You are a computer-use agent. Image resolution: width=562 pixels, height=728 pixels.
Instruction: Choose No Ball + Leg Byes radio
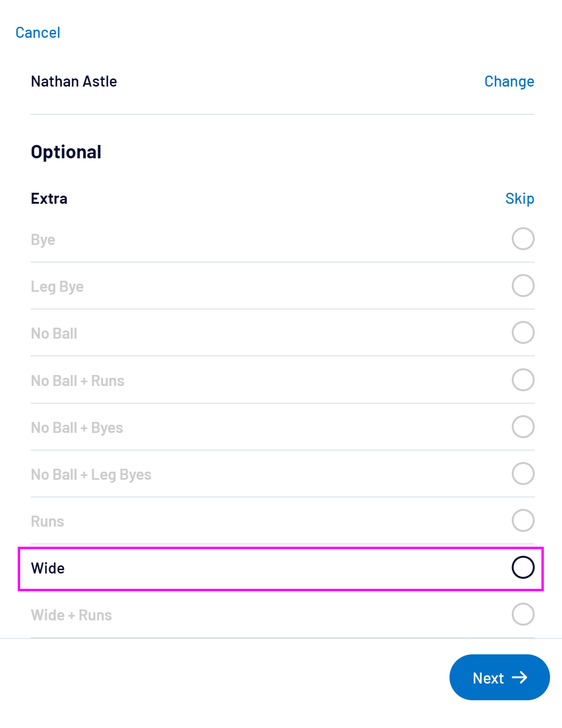(523, 474)
